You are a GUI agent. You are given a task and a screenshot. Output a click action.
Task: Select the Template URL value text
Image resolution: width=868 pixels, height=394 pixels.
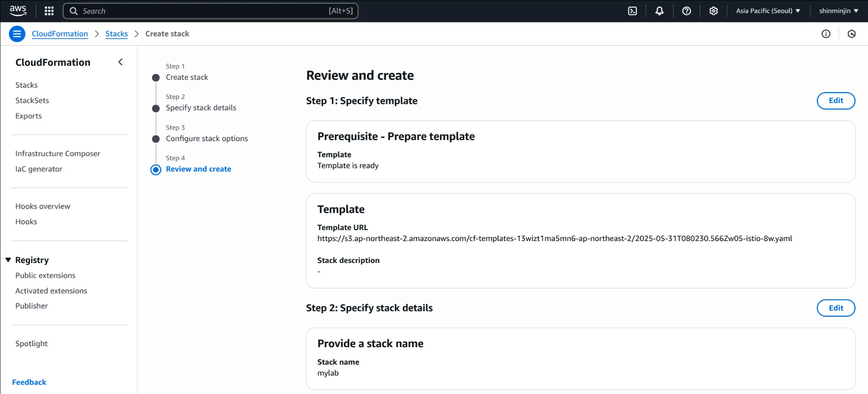point(555,238)
